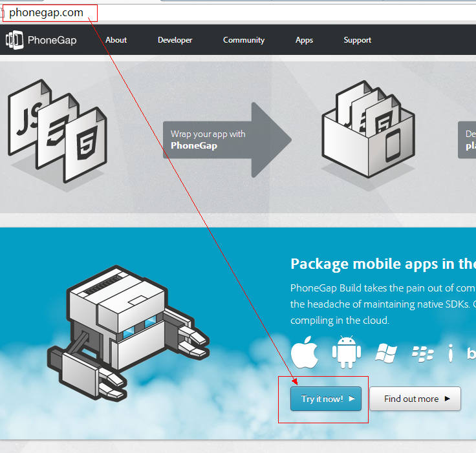Viewport: 476px width, 453px height.
Task: Click the 'Wrap your app with PhoneGap' arrow
Action: 223,140
